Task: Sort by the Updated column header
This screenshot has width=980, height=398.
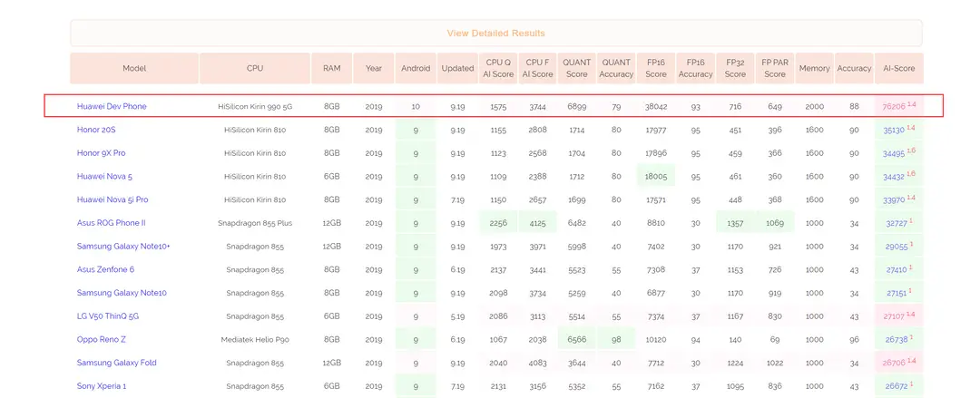Action: (457, 68)
